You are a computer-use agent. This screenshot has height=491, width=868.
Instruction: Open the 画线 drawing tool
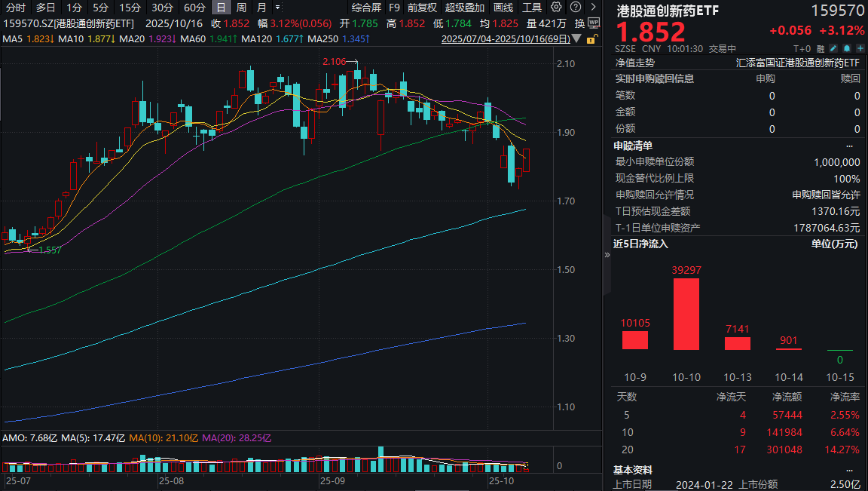(x=502, y=7)
